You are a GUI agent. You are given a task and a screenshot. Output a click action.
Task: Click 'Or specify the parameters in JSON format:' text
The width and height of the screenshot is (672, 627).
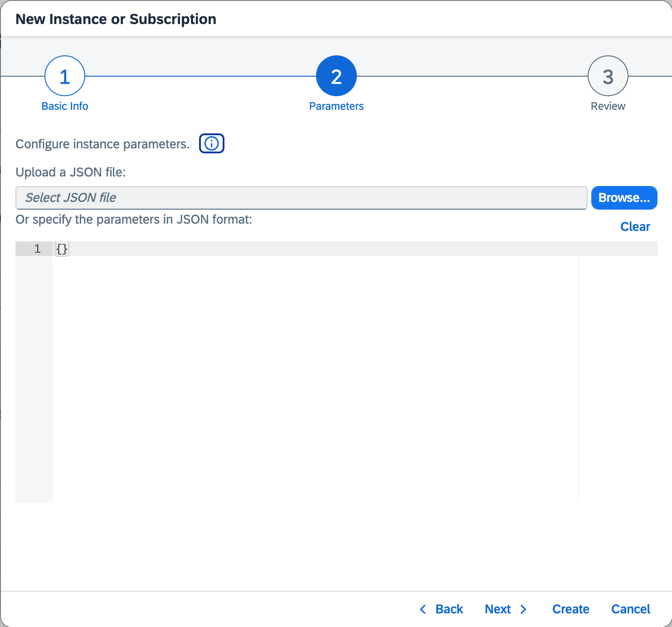134,220
